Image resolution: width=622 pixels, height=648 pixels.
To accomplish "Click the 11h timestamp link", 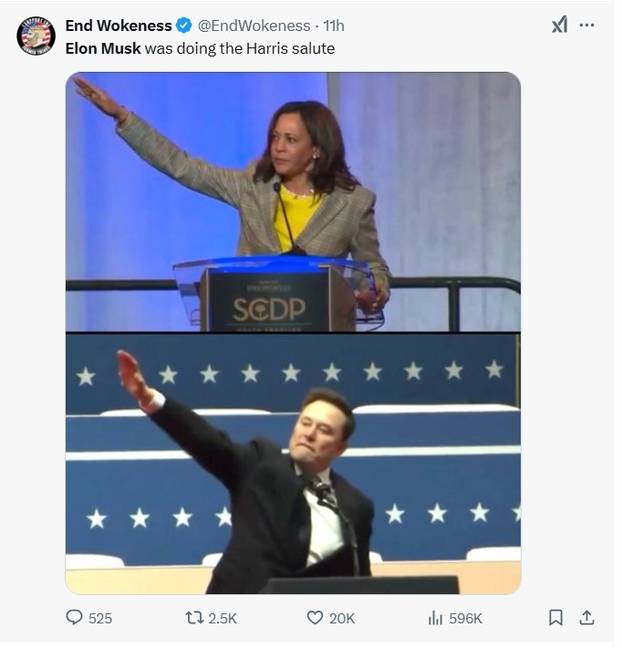I will (334, 26).
